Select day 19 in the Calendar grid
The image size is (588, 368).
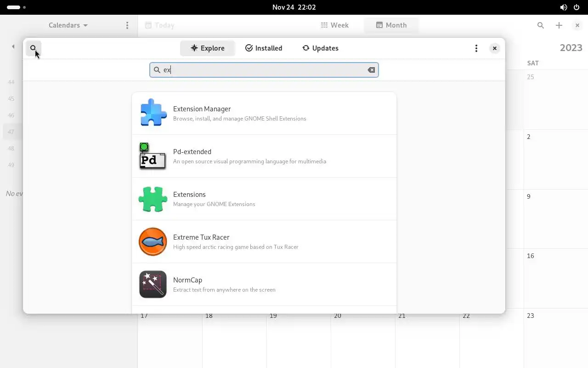point(299,341)
